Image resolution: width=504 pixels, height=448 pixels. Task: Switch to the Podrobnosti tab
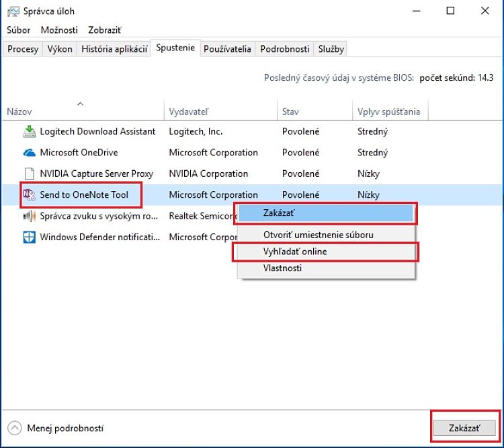click(x=285, y=49)
